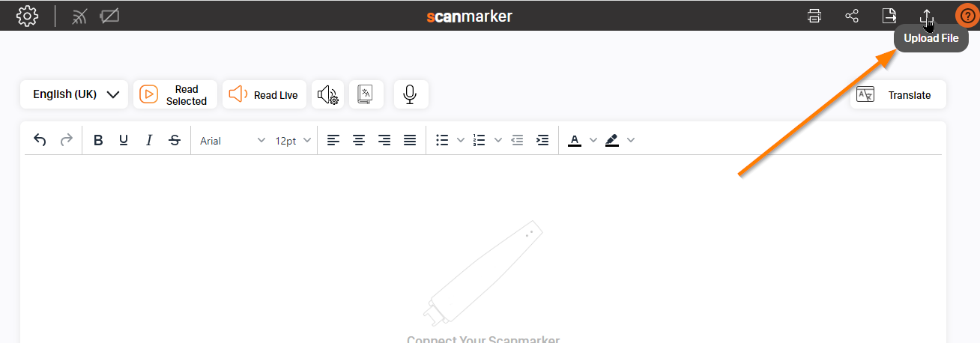The height and width of the screenshot is (343, 980).
Task: Insert a numbered list
Action: (x=480, y=140)
